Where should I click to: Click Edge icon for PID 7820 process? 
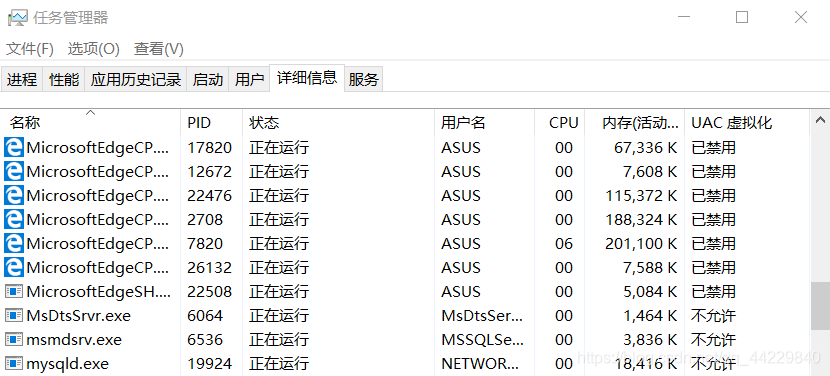coord(14,244)
